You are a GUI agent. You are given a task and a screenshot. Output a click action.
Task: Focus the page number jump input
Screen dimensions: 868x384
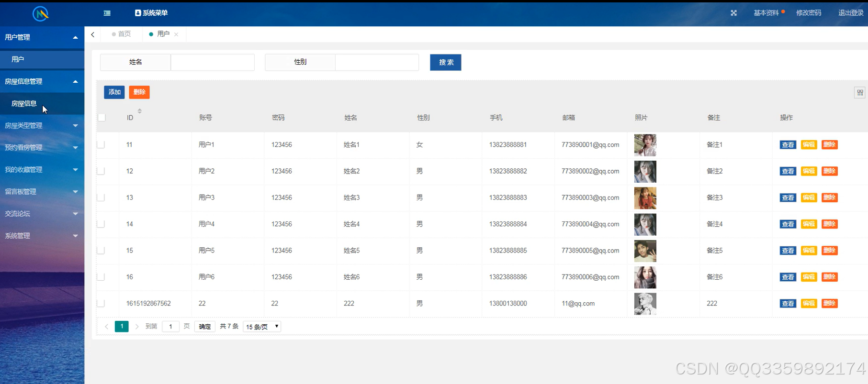click(x=170, y=327)
